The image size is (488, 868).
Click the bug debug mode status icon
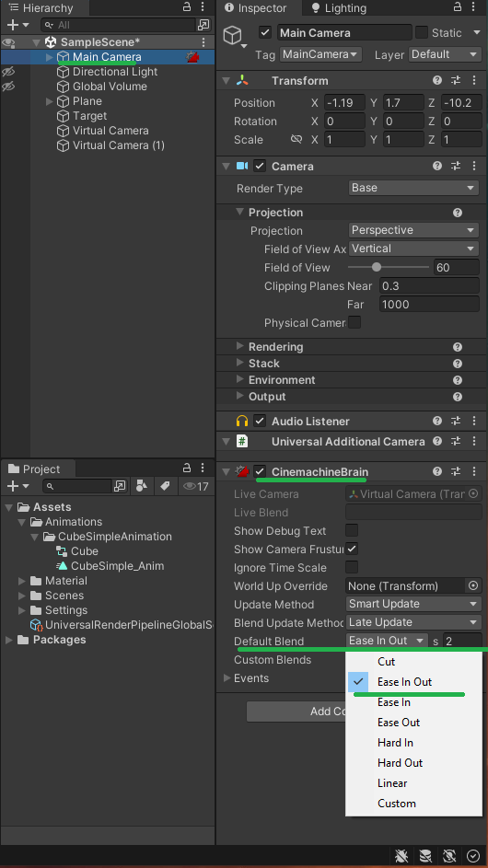coord(401,856)
